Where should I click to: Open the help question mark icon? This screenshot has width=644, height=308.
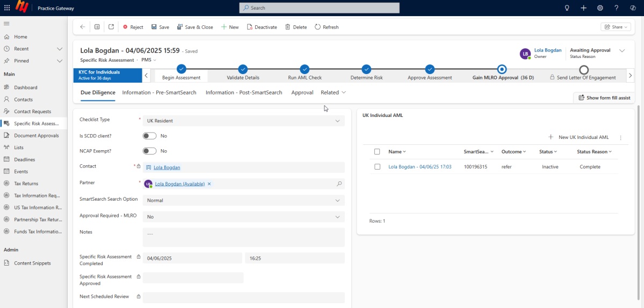(x=617, y=8)
